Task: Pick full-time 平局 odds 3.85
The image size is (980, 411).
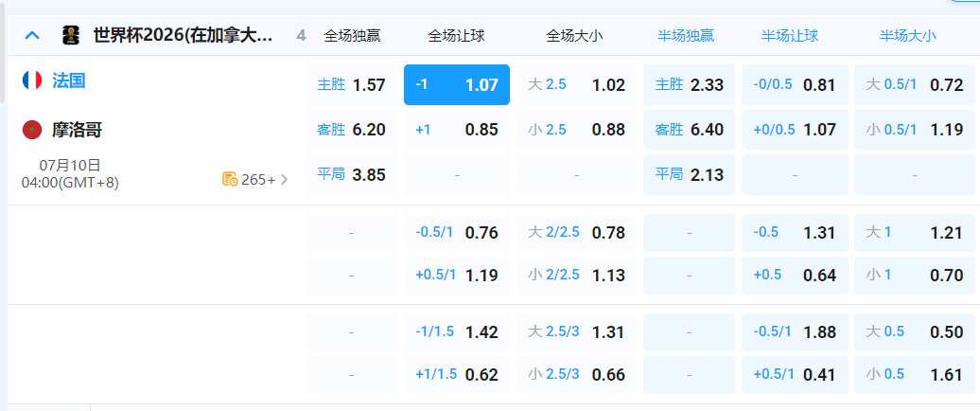Action: 351,174
